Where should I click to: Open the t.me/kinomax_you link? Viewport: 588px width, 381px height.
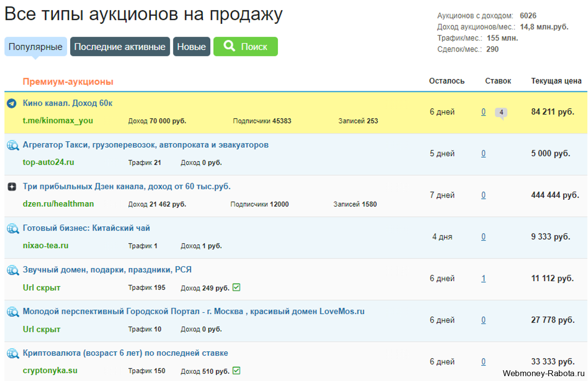point(58,120)
